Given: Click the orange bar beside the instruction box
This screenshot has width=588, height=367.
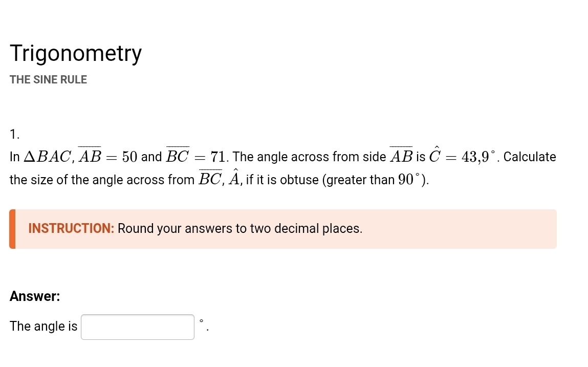Looking at the screenshot, I should point(12,228).
